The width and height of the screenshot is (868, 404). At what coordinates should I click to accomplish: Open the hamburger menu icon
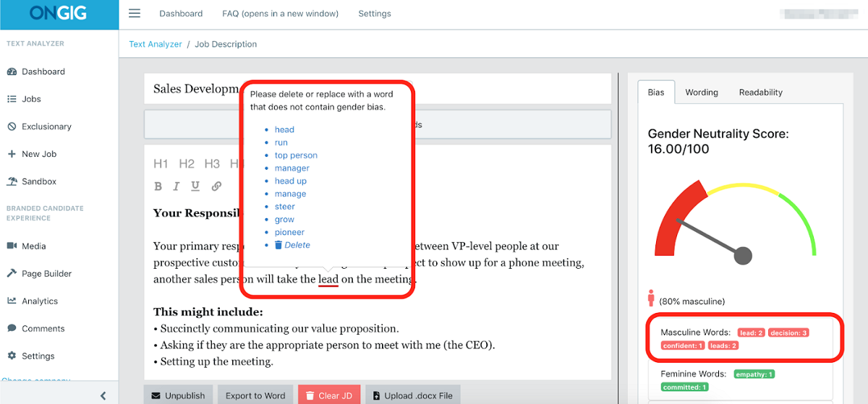click(134, 14)
